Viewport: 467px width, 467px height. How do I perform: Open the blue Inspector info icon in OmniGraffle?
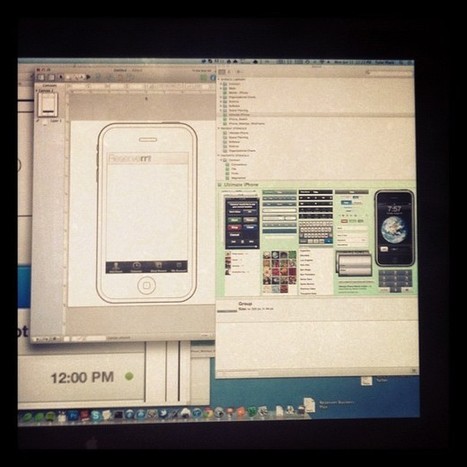(x=213, y=78)
